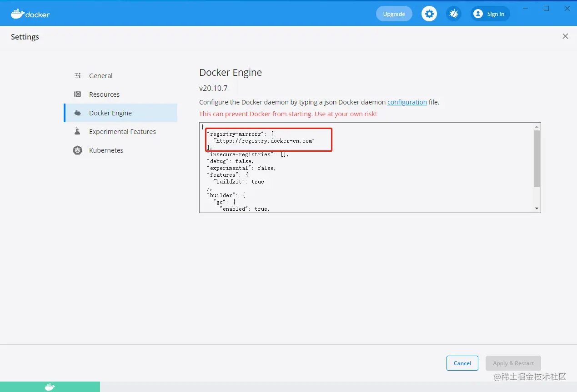
Task: Minimize the Docker Desktop window
Action: point(526,9)
